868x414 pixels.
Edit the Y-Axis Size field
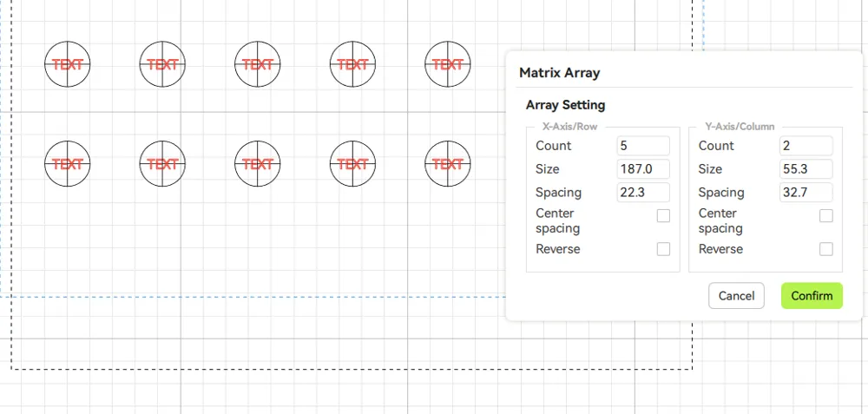(806, 168)
